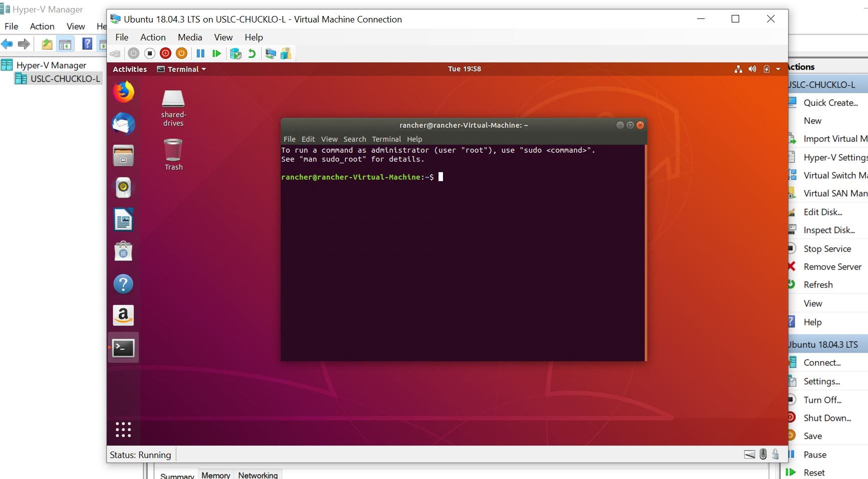The image size is (868, 479).
Task: Click the red Shut Down toolbar icon
Action: [x=165, y=53]
